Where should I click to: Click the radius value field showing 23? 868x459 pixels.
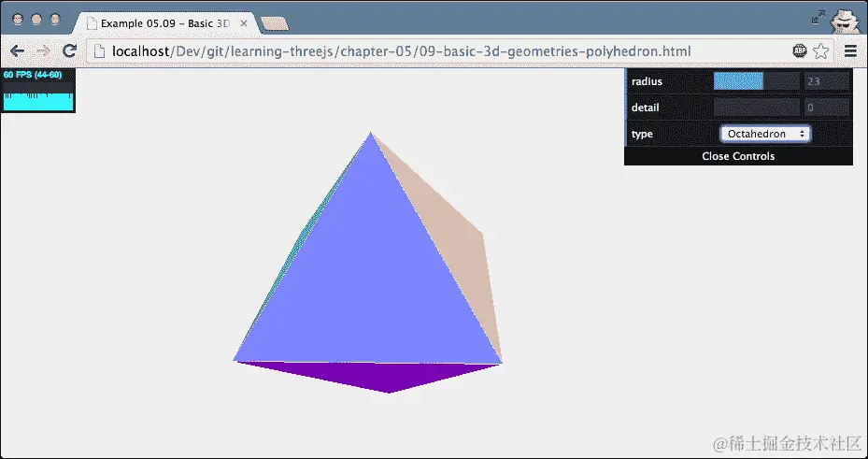tap(827, 81)
